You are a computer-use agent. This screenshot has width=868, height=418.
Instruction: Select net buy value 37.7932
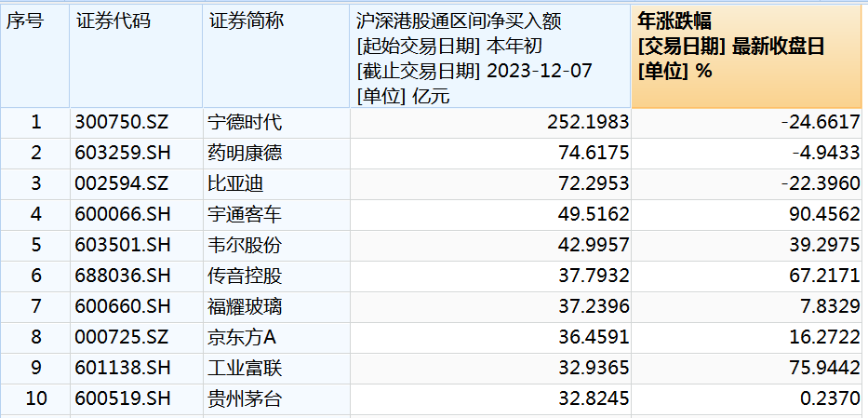click(x=594, y=276)
